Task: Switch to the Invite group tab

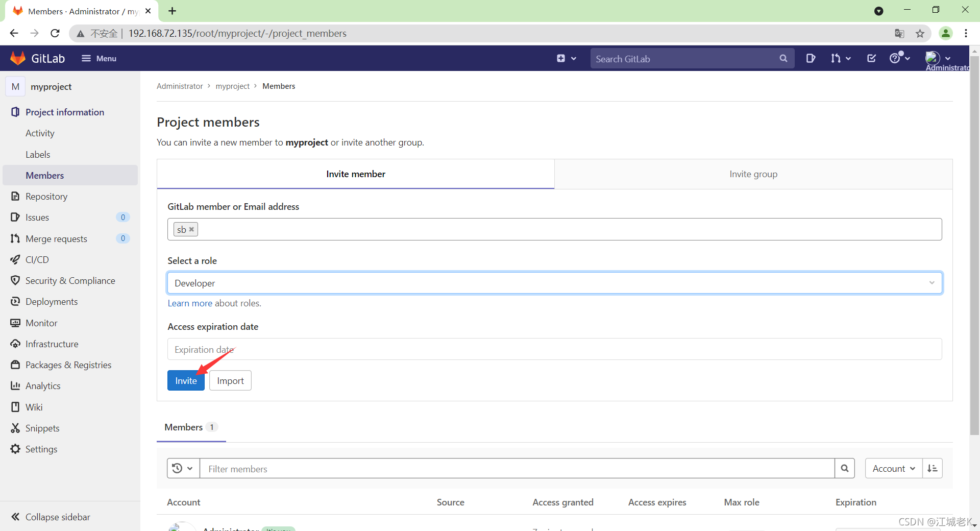Action: coord(753,174)
